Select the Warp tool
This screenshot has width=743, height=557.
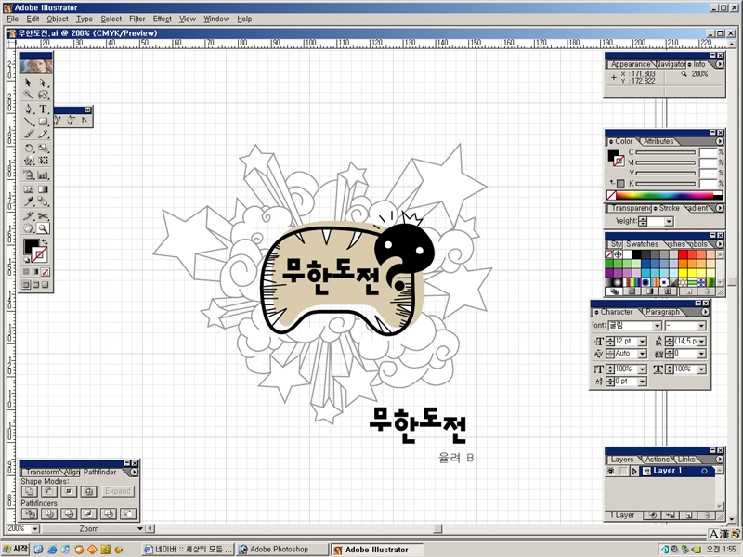(28, 160)
